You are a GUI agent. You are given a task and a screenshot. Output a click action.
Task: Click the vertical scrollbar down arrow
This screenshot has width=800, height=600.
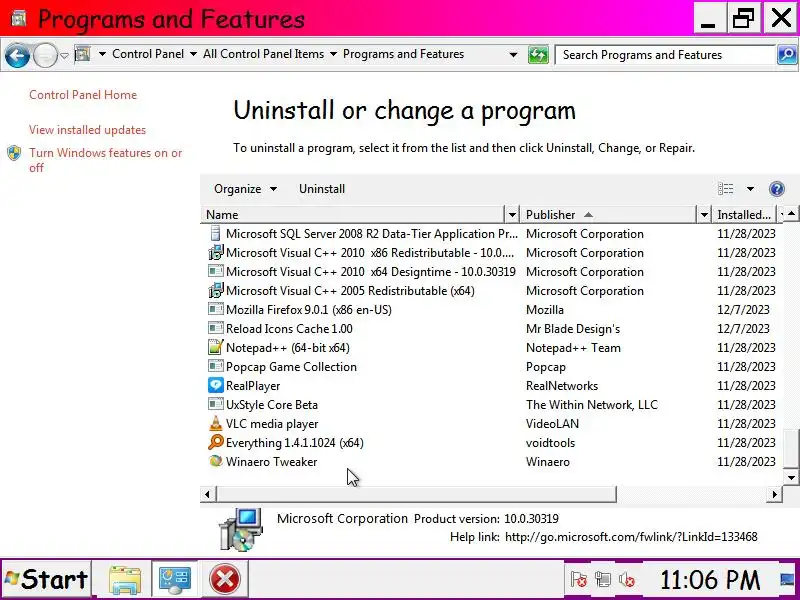pos(791,478)
